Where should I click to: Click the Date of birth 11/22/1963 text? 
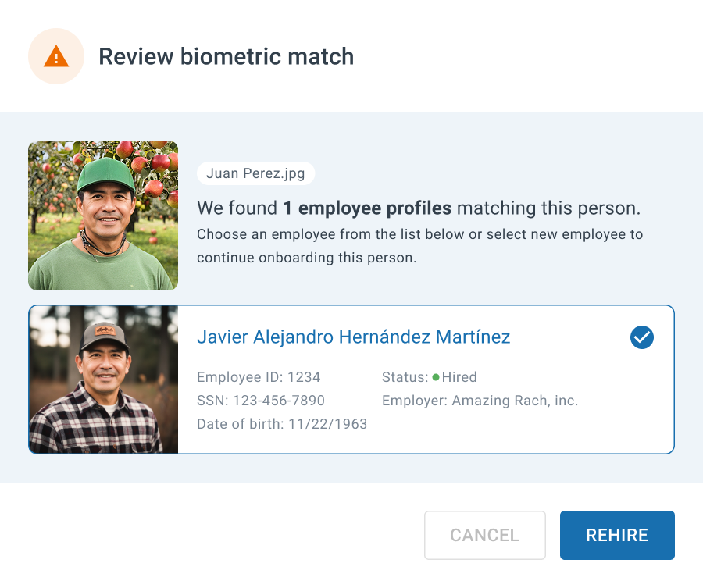click(x=281, y=424)
